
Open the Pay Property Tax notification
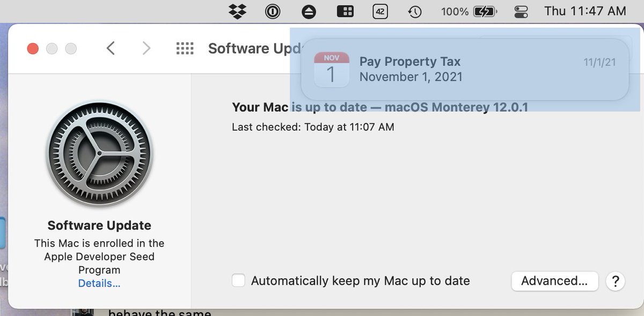[x=465, y=69]
